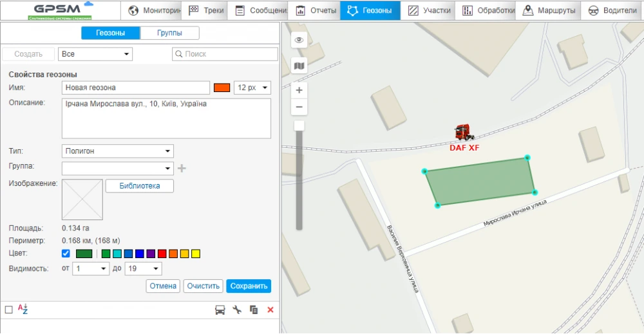Open the Полигон type dropdown
The height and width of the screenshot is (334, 644).
pyautogui.click(x=118, y=151)
